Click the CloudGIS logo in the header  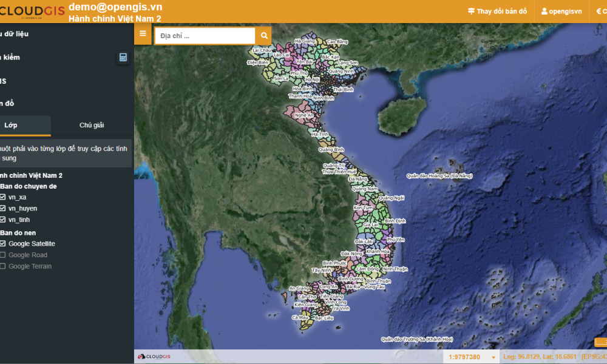(30, 12)
